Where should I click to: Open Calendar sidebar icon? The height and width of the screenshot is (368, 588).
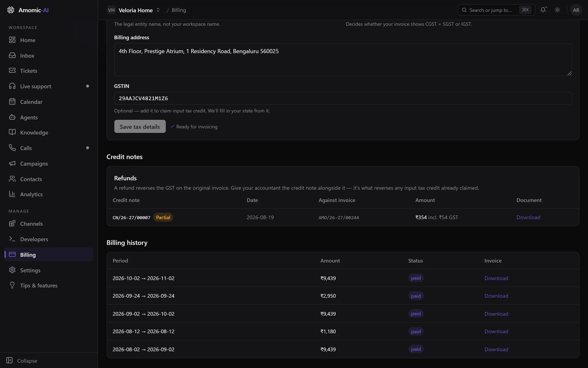[12, 102]
